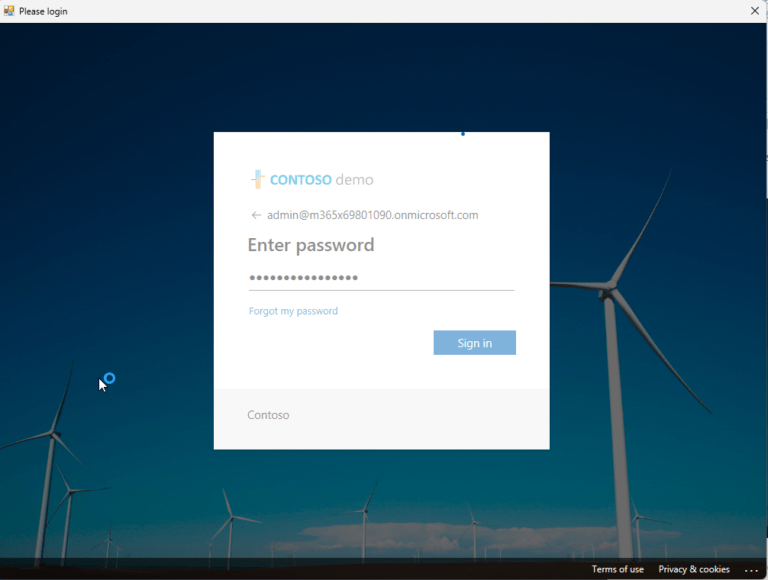Viewport: 768px width, 580px height.
Task: Click the Contoso text in card footer
Action: tap(268, 415)
